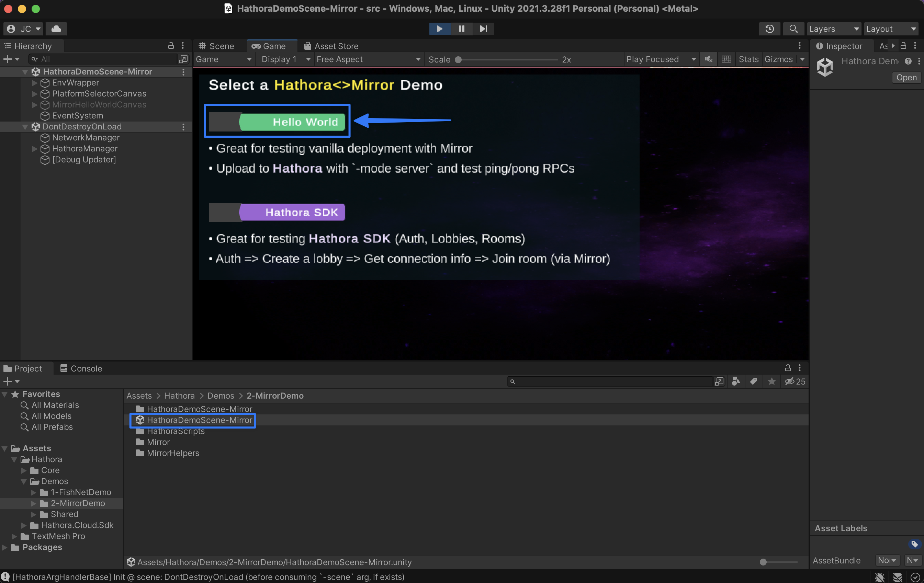This screenshot has height=583, width=924.
Task: Toggle Gizmos in the Game view
Action: click(x=779, y=59)
